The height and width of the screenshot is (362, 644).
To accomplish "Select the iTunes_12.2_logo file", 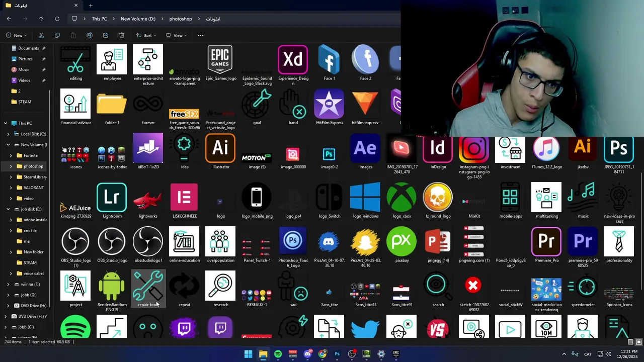I will pos(546,151).
